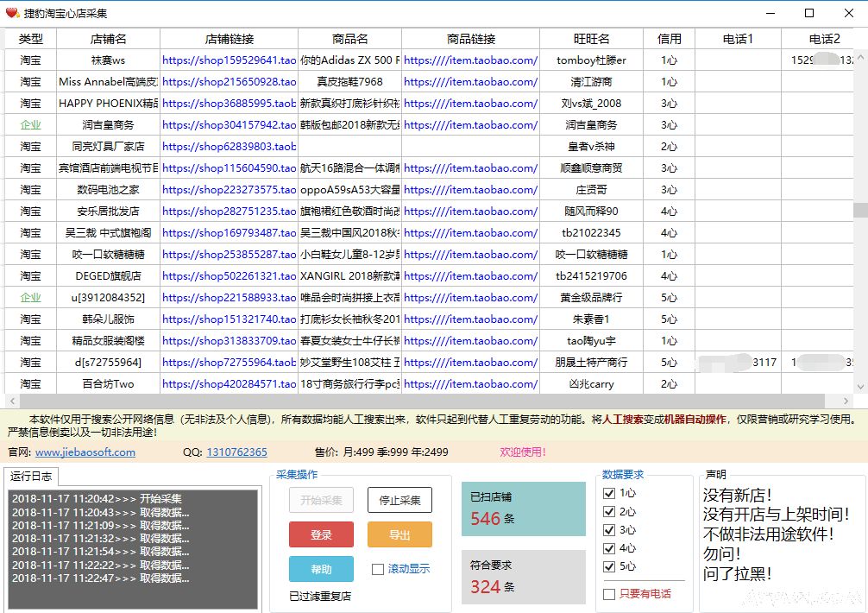Open the 帮助 help button
Image resolution: width=868 pixels, height=613 pixels.
[x=321, y=567]
